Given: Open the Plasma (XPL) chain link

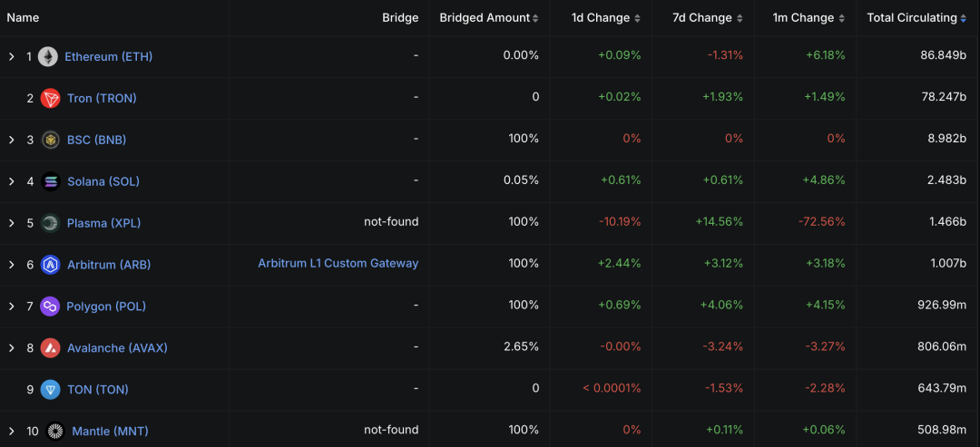Looking at the screenshot, I should point(103,223).
